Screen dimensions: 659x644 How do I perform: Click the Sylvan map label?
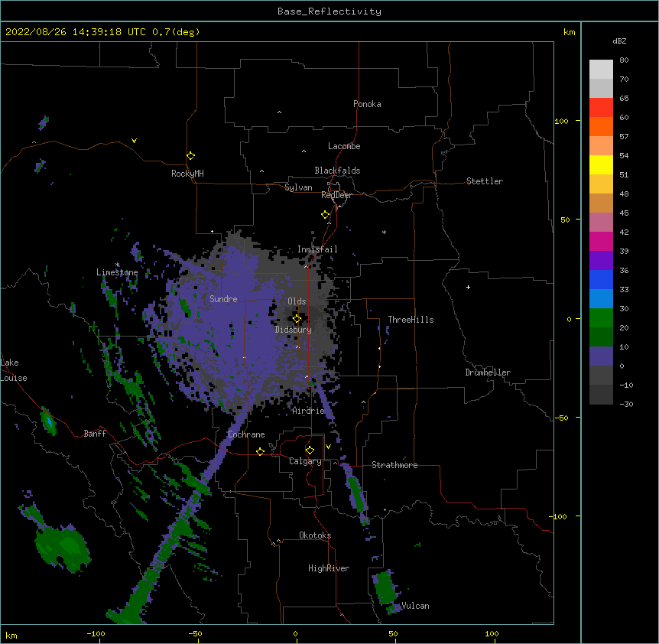pos(298,187)
